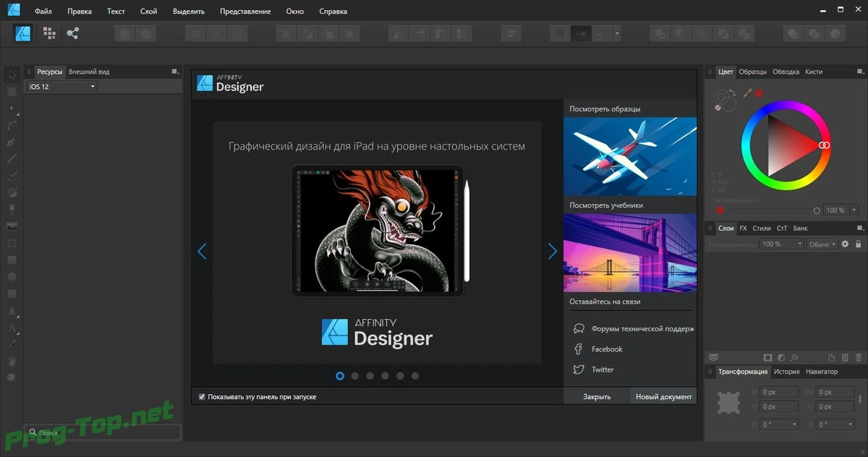Open the Twitter link text

coord(603,370)
